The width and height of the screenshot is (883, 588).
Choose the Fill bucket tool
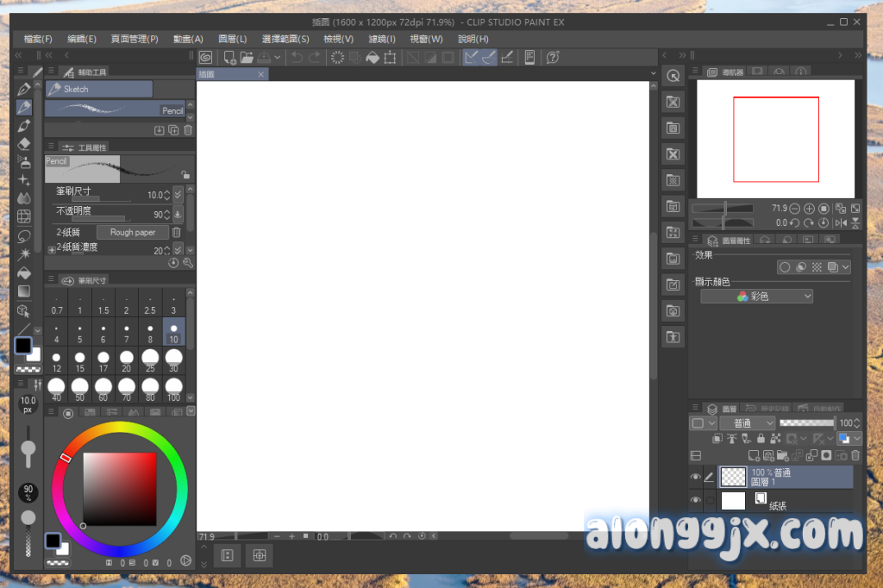[x=24, y=272]
